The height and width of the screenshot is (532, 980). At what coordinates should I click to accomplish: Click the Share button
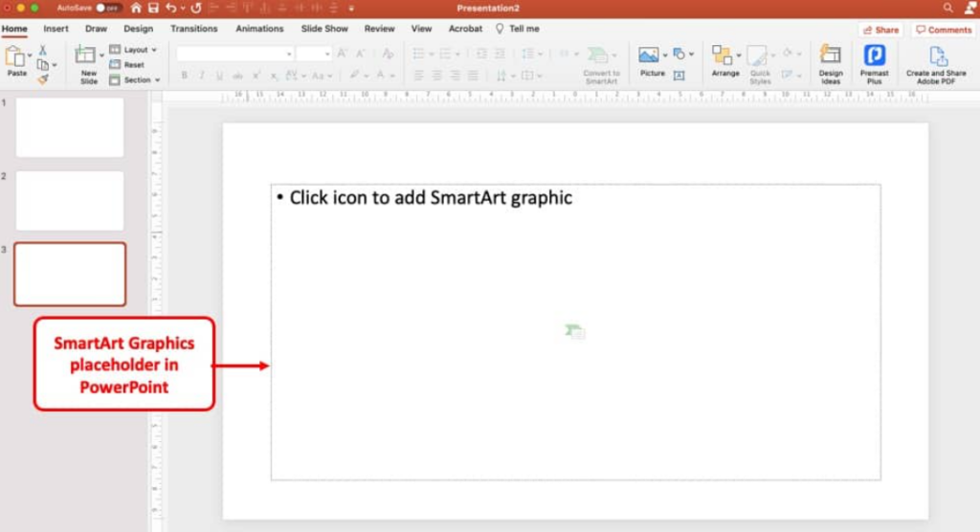click(x=880, y=30)
